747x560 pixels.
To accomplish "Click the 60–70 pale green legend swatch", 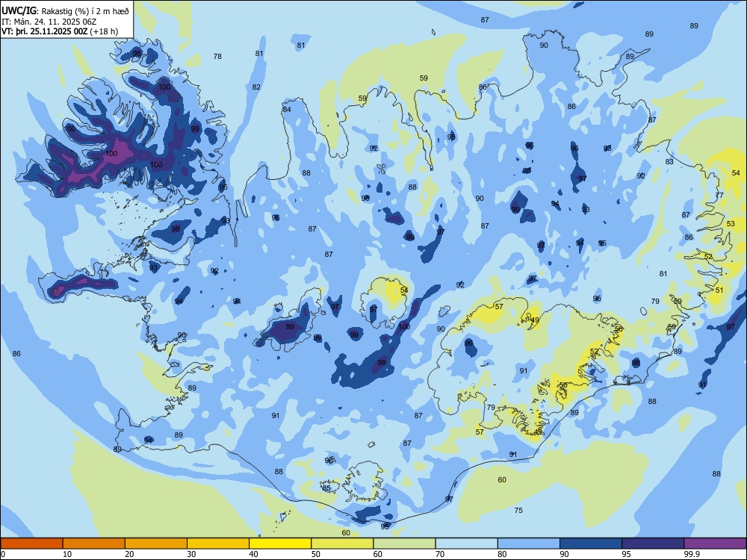I will [404, 544].
